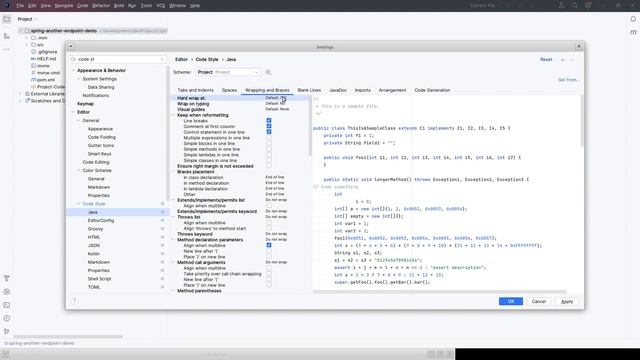Click Set from... link

point(569,80)
